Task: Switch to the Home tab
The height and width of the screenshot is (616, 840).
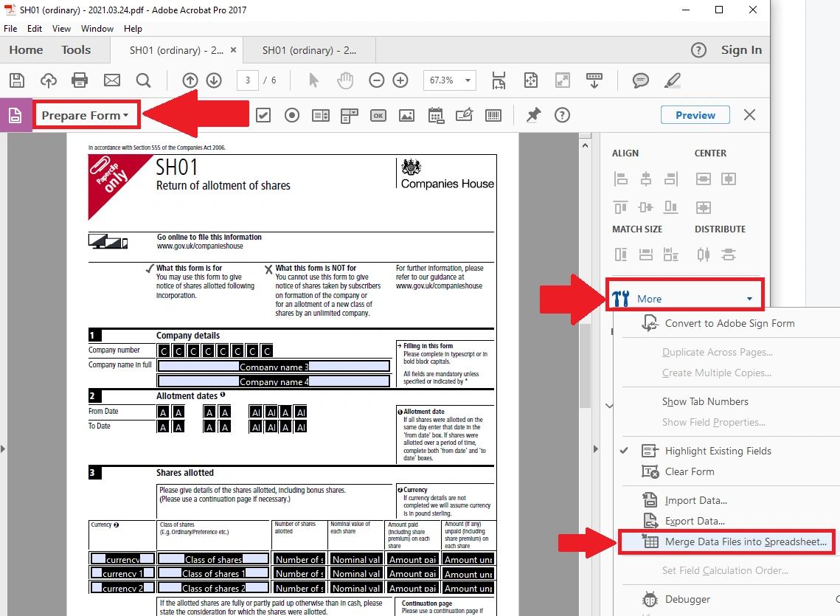Action: [26, 50]
